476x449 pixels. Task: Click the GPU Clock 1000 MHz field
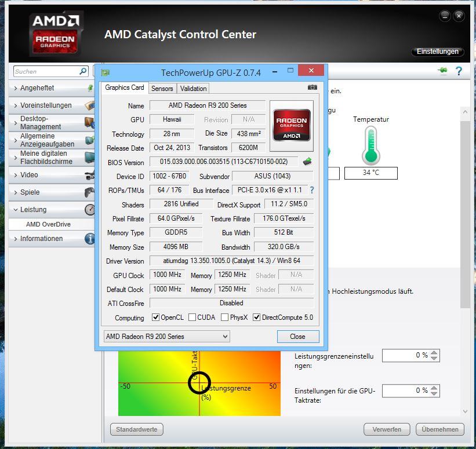[x=168, y=275]
